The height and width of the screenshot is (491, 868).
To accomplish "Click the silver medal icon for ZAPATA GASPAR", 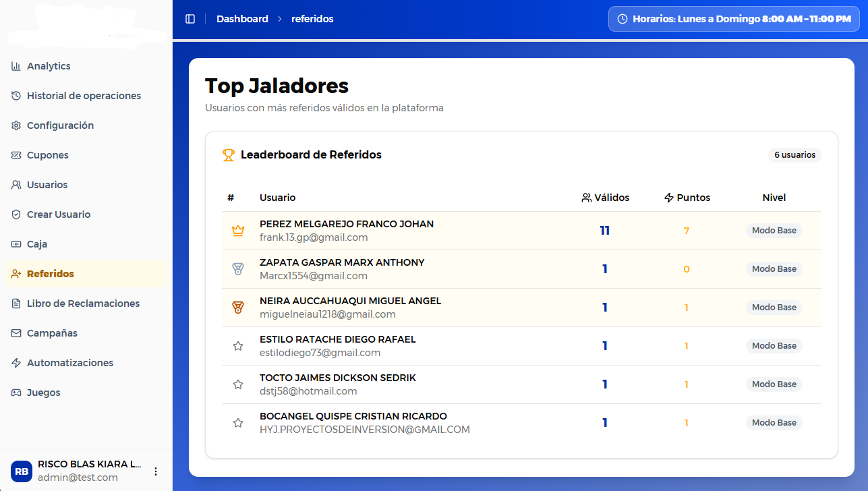I will tap(237, 269).
